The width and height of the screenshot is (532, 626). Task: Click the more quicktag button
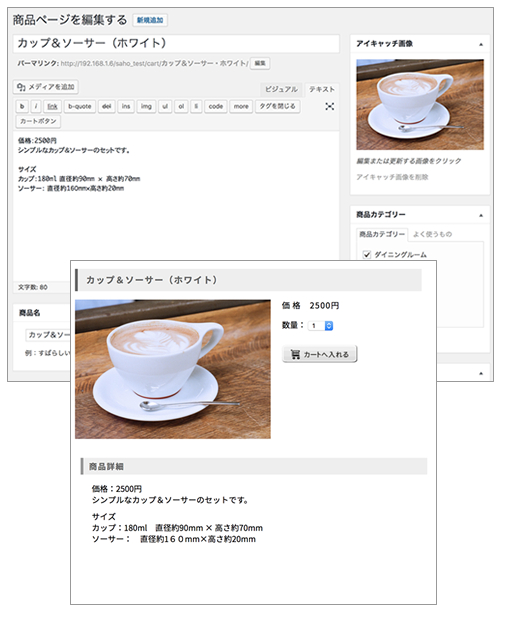[x=241, y=106]
